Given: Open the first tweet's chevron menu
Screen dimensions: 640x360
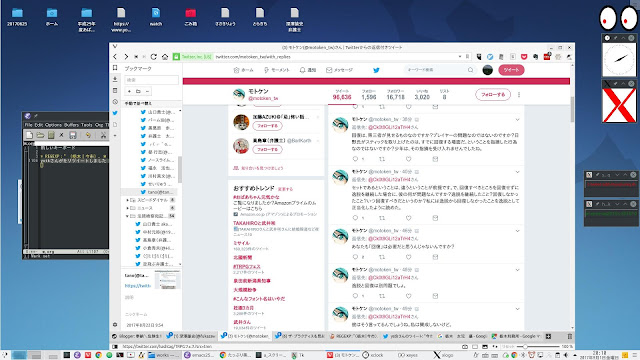Looking at the screenshot, I should coord(517,120).
